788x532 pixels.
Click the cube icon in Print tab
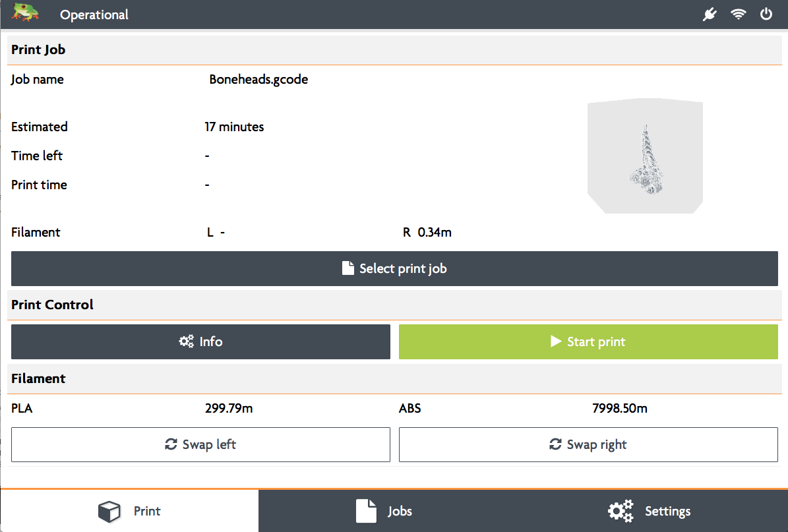pos(109,512)
